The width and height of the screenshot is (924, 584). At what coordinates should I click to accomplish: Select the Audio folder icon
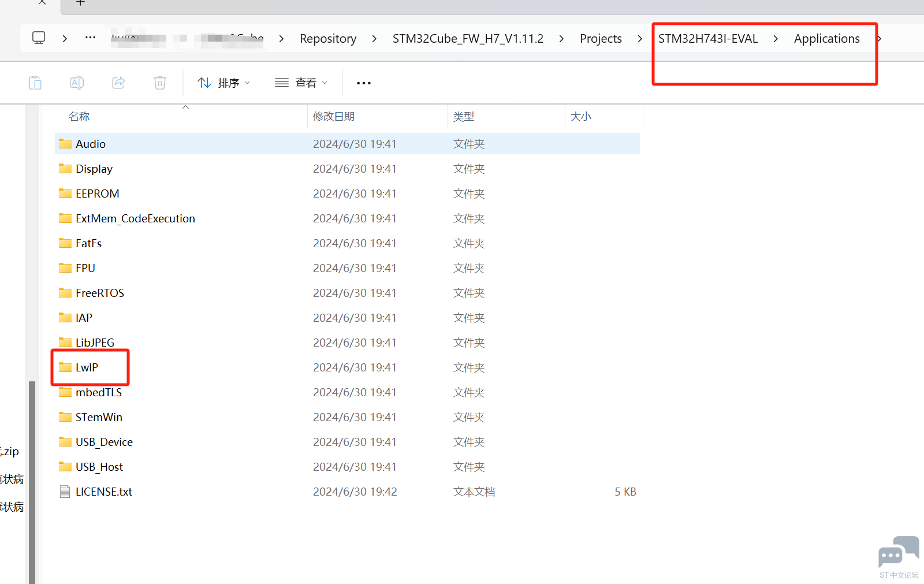pos(65,144)
